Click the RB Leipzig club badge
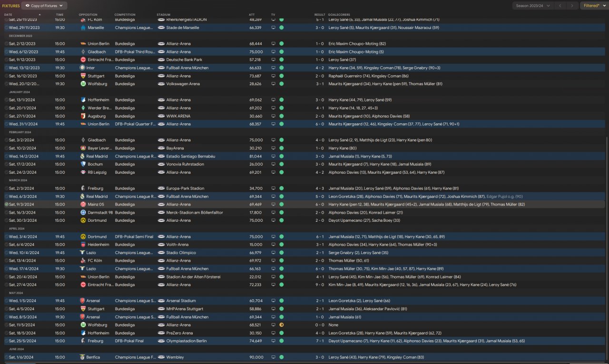The image size is (609, 364). 83,172
